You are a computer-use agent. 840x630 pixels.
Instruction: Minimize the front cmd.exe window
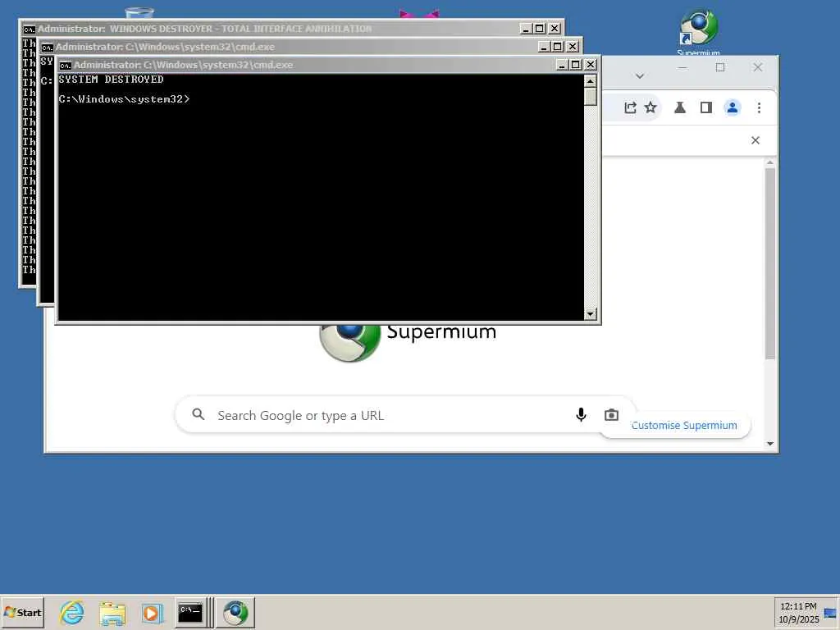[x=561, y=65]
